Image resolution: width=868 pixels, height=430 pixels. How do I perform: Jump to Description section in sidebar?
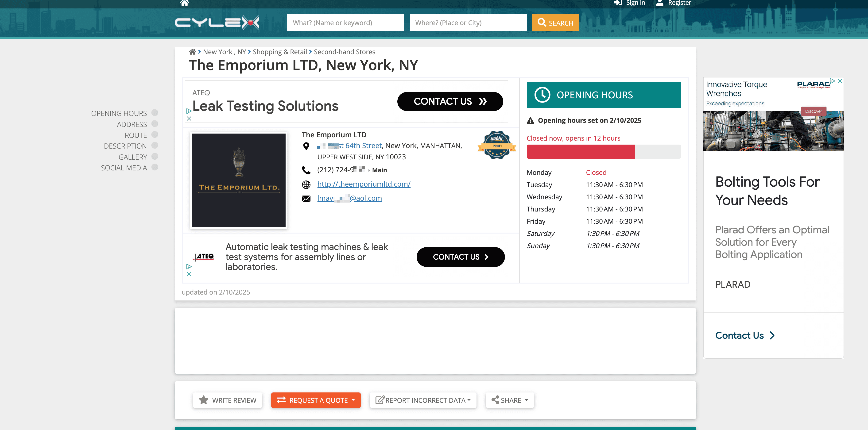coord(125,146)
